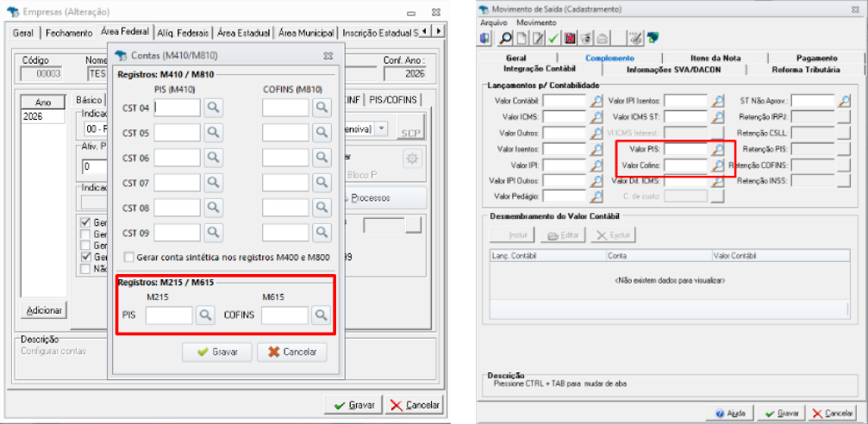
Task: Click the blank page new record icon
Action: (521, 38)
